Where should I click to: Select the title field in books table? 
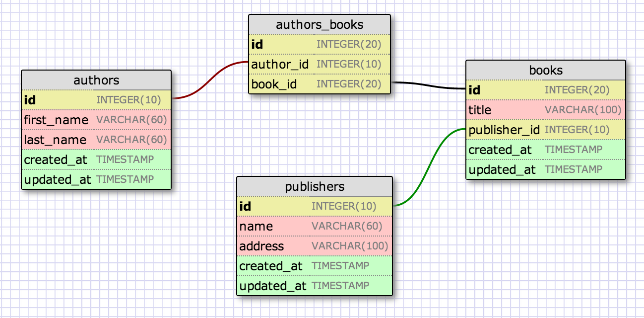480,110
